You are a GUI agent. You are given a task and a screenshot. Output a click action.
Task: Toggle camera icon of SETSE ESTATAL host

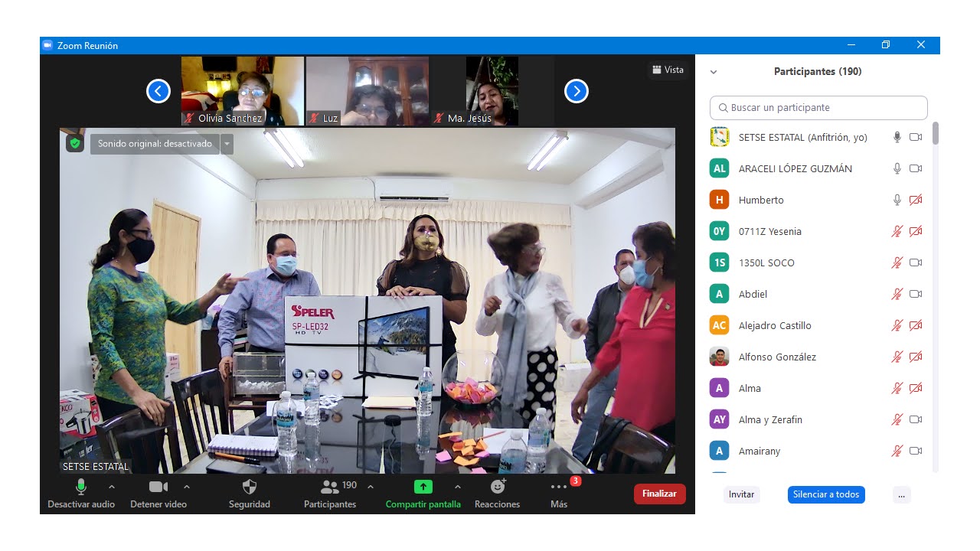pyautogui.click(x=916, y=137)
